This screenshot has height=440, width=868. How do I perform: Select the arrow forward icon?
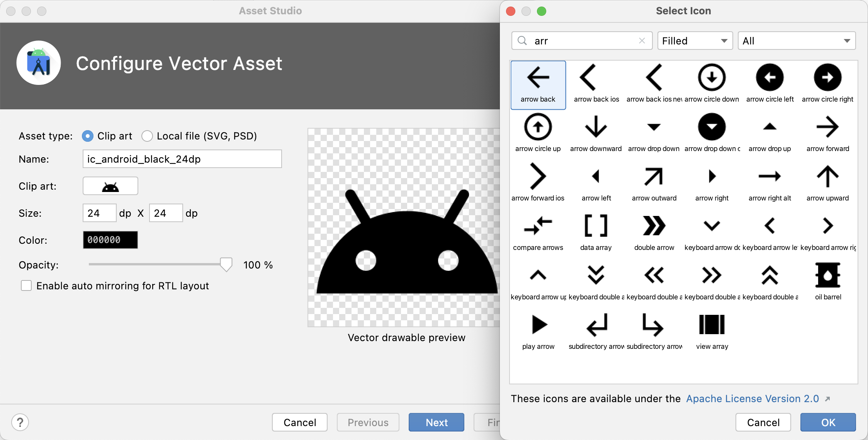click(x=828, y=134)
